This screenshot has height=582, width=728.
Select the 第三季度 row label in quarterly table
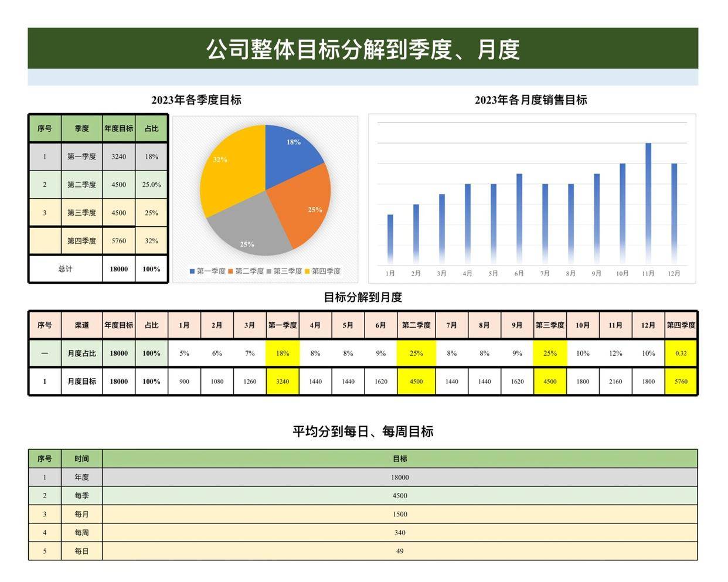pos(81,213)
